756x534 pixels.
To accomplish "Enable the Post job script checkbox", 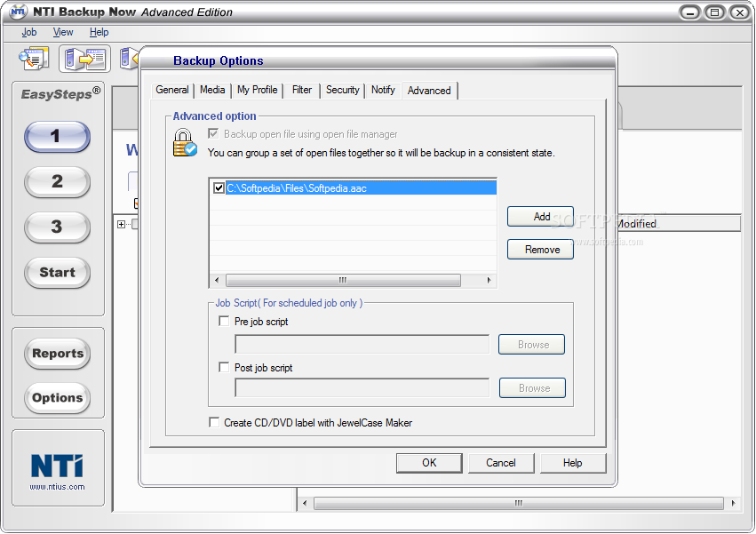I will coord(224,367).
